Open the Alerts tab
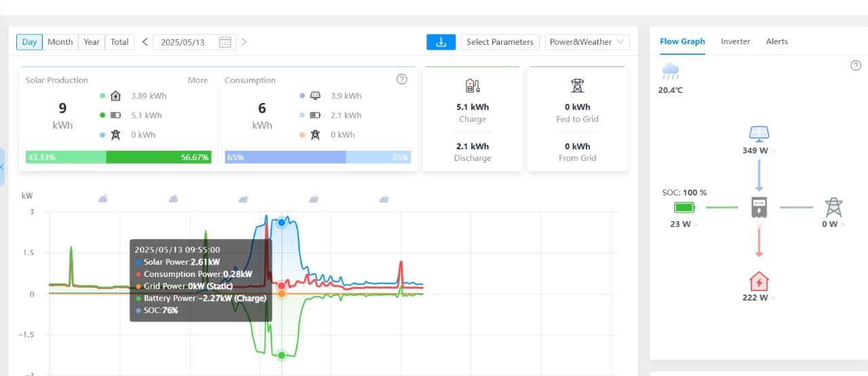 [776, 41]
